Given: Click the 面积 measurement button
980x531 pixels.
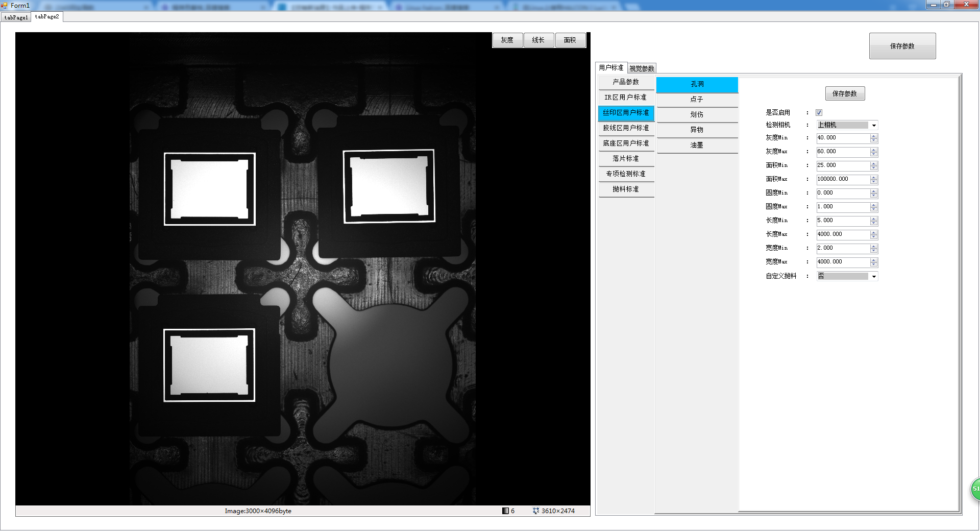Looking at the screenshot, I should tap(570, 40).
